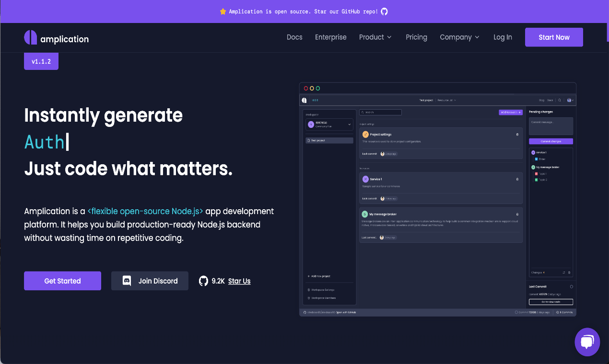The image size is (609, 364).
Task: Click the GitHub icon in the purple top banner
Action: click(x=384, y=11)
